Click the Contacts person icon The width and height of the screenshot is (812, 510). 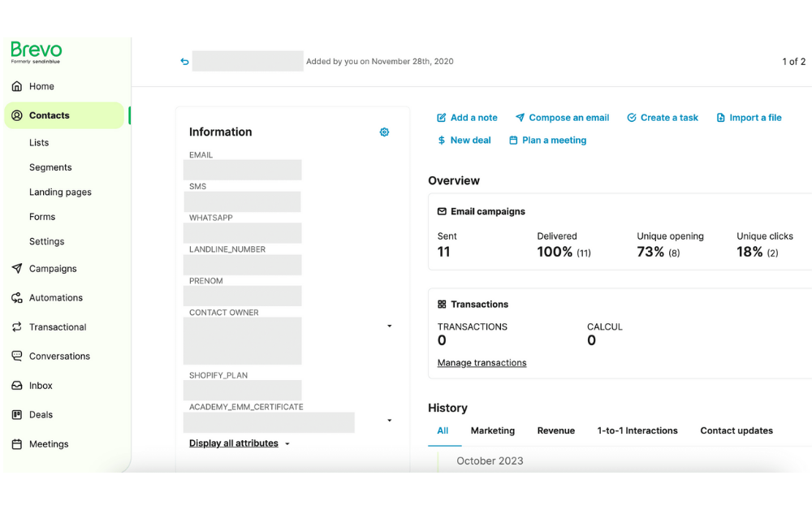click(x=17, y=115)
